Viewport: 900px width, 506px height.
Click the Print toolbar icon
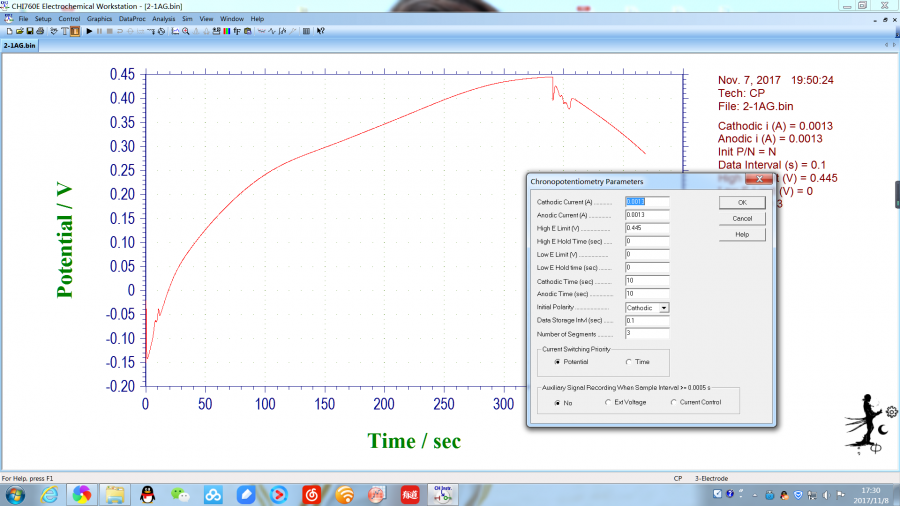tap(40, 31)
